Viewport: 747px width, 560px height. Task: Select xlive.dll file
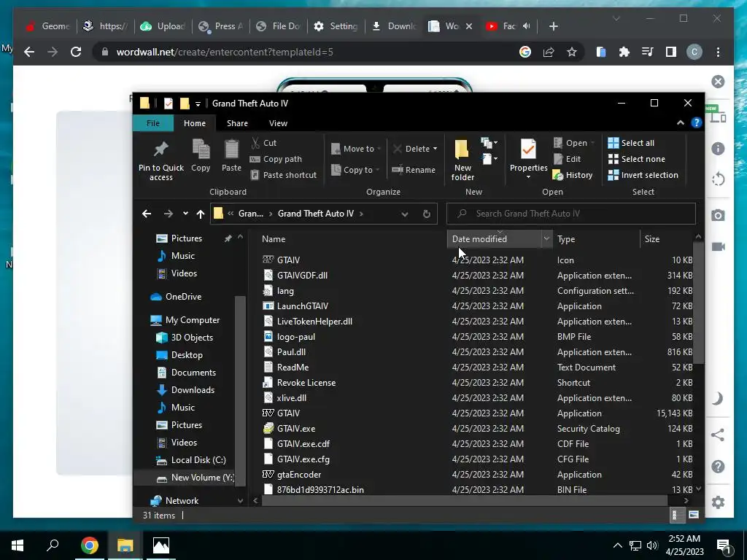pos(292,397)
